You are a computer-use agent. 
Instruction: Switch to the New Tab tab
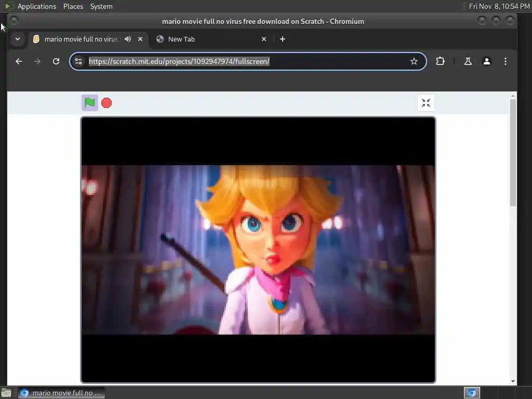coord(211,39)
